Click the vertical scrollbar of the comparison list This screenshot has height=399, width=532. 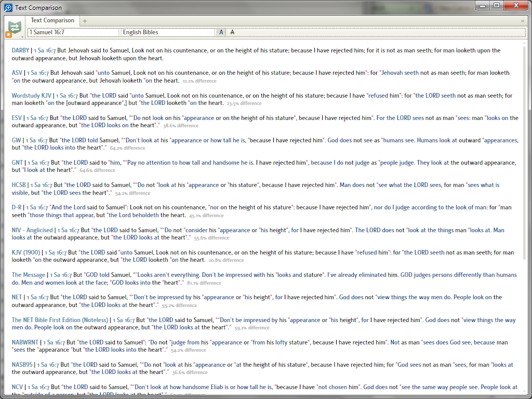[x=525, y=153]
